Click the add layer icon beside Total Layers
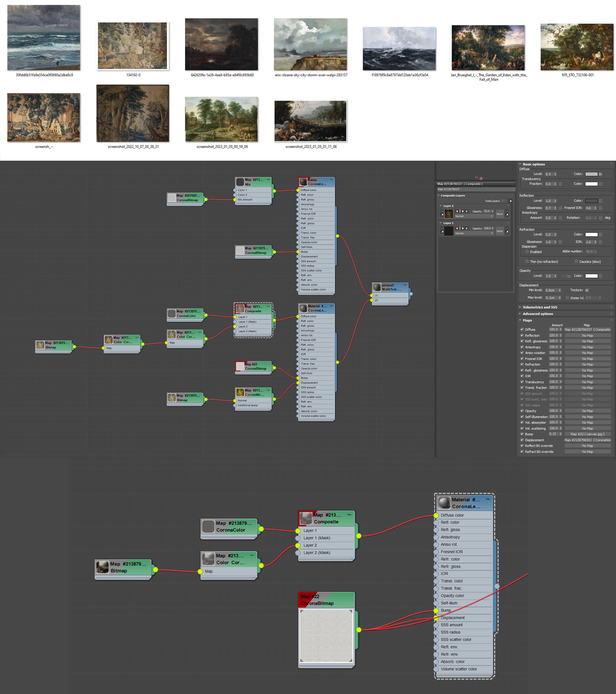616x694 pixels. pyautogui.click(x=510, y=201)
